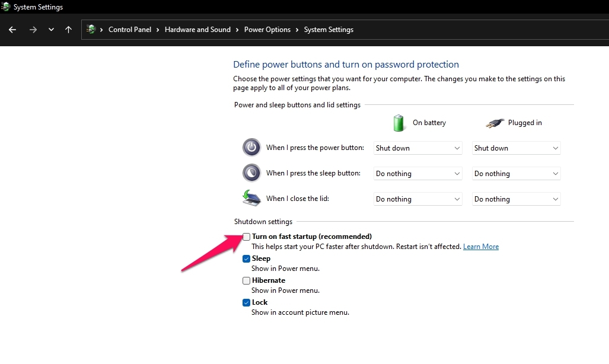Image resolution: width=609 pixels, height=364 pixels.
Task: Click the 'On battery' column header text
Action: [429, 123]
